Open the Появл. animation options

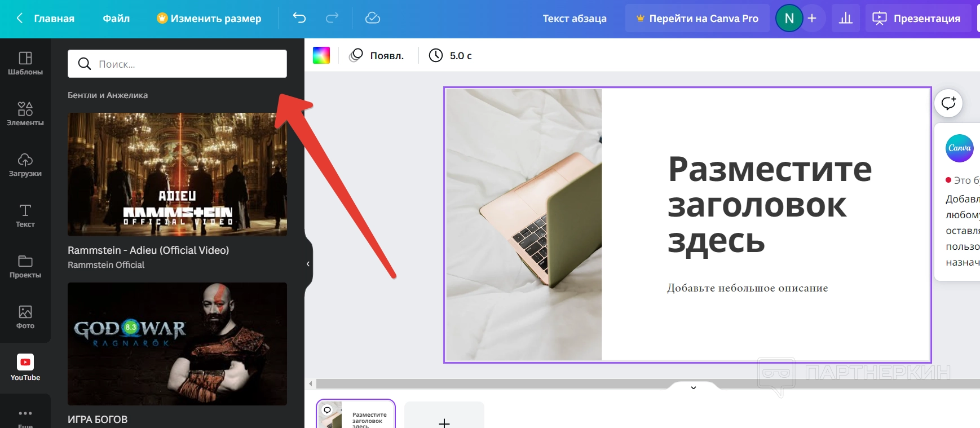coord(377,55)
